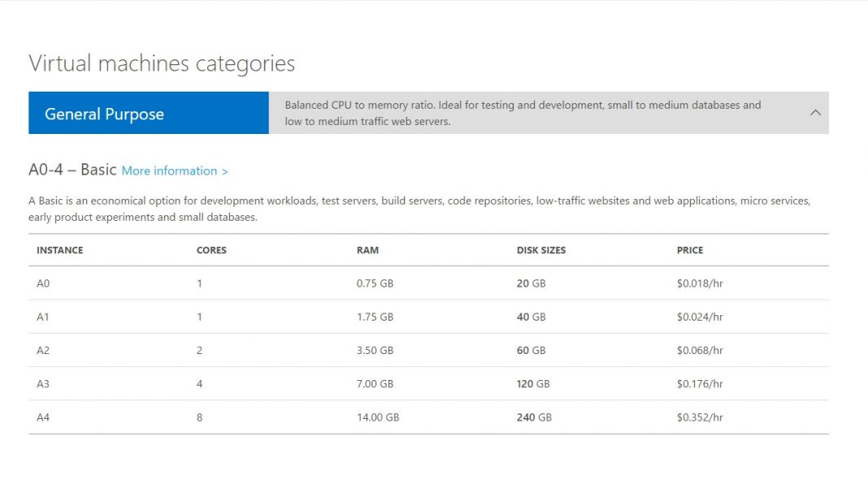
Task: Select the General Purpose category tab
Action: 104,114
